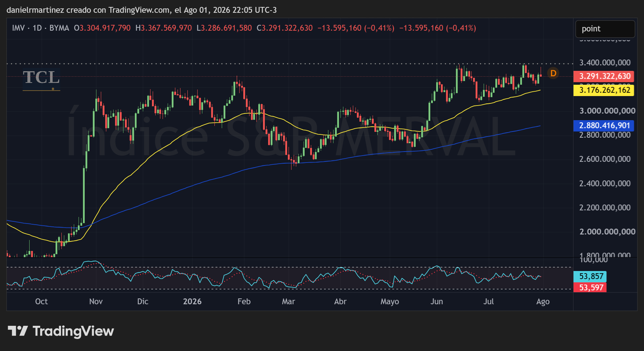
Task: Click the Dic label on the time axis
Action: [x=142, y=302]
